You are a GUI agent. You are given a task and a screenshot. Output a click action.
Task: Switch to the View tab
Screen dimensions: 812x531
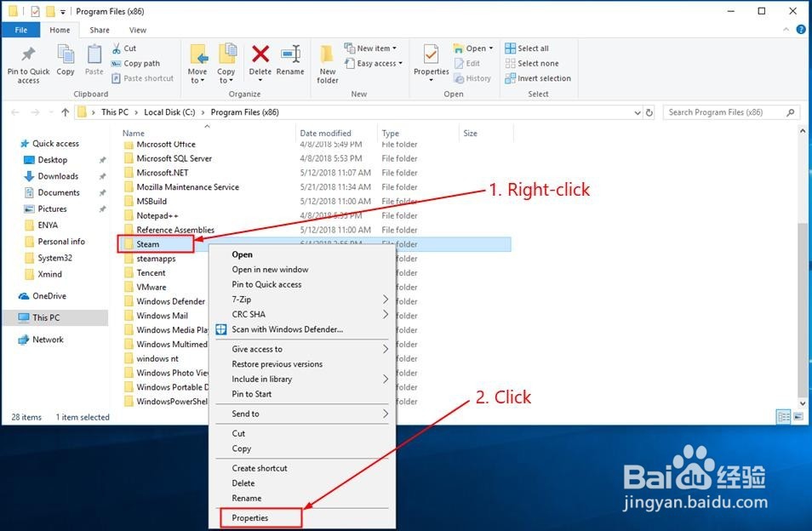coord(138,30)
